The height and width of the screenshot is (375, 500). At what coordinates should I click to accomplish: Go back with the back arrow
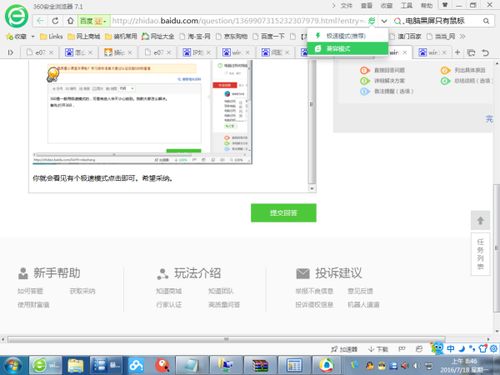[x=41, y=21]
